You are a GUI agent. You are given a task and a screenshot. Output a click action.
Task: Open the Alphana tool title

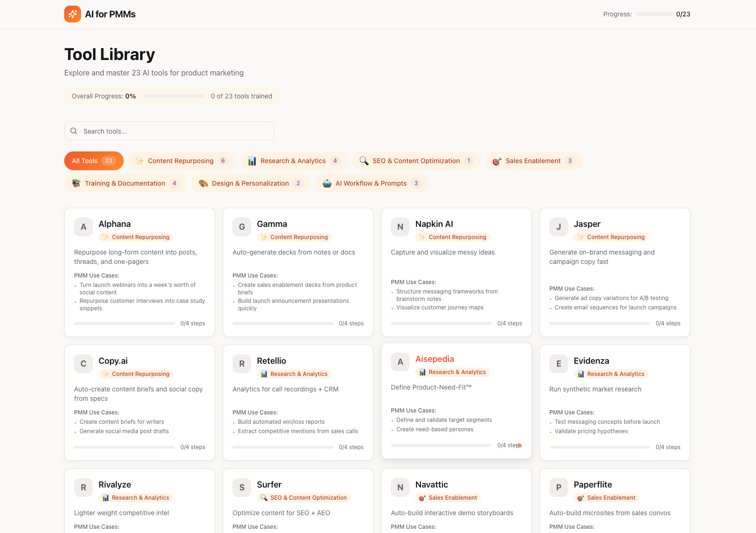tap(114, 224)
